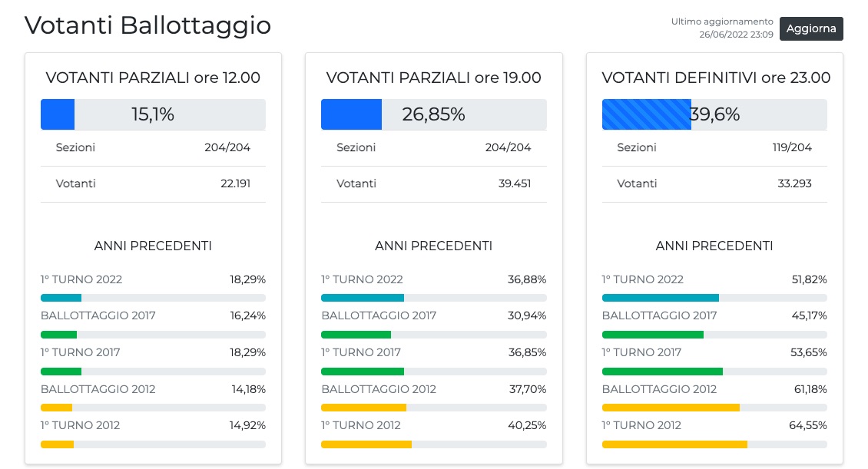Select the Votanti Ballottaggio page heading
The height and width of the screenshot is (469, 868).
pyautogui.click(x=147, y=25)
